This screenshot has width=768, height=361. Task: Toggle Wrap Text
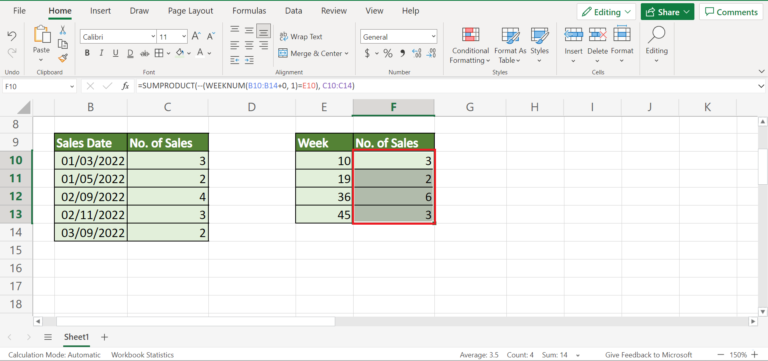[301, 37]
